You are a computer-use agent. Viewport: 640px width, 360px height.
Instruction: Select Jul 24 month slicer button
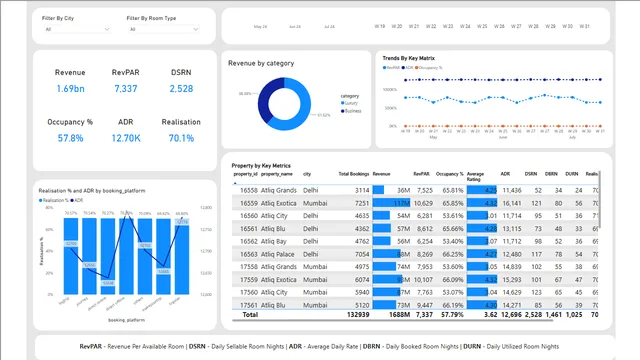(x=329, y=27)
